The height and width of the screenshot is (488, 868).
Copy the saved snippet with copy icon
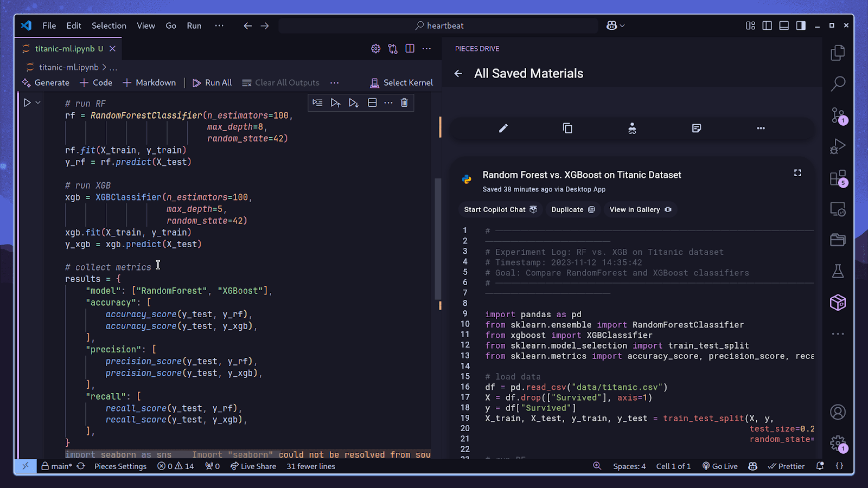(567, 129)
